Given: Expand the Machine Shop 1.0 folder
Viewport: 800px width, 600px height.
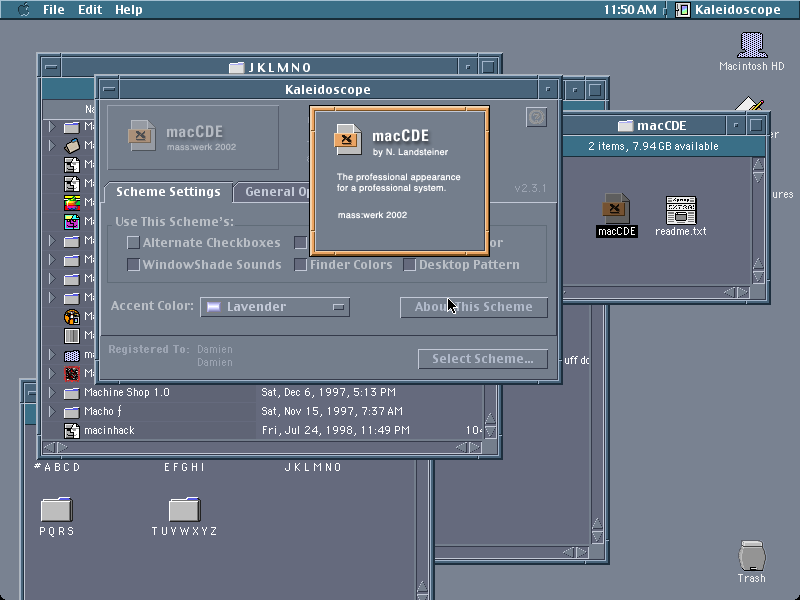Looking at the screenshot, I should [x=52, y=392].
